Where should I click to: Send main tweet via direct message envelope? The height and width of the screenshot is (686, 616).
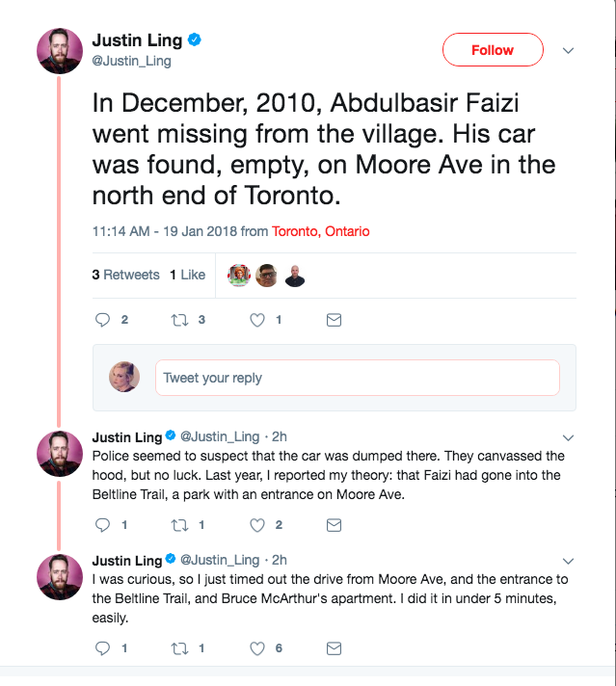334,320
